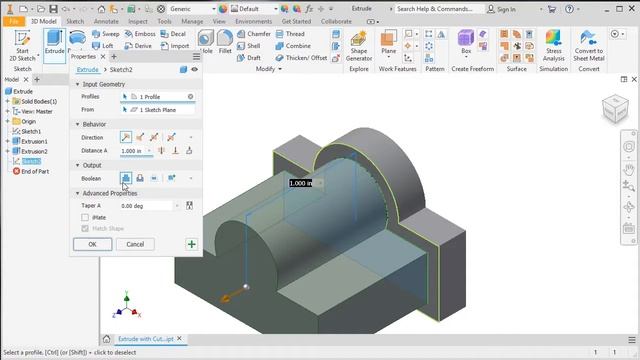Collapse the Advanced Properties section

pyautogui.click(x=78, y=193)
